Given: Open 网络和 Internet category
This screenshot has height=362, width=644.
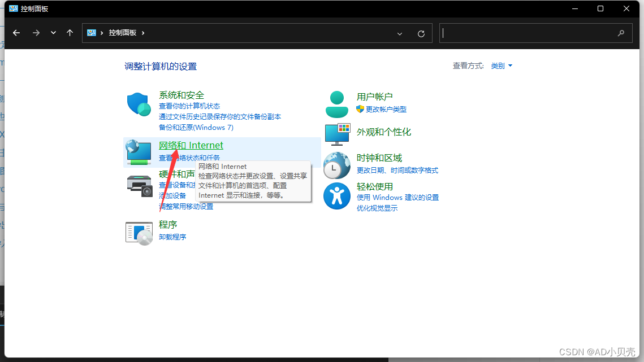Looking at the screenshot, I should [x=191, y=145].
